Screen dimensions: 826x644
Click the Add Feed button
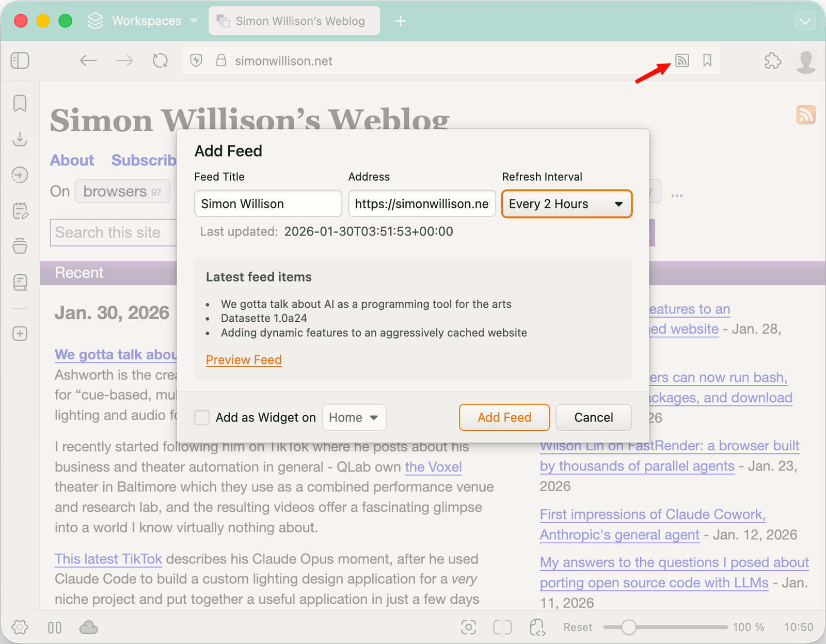point(504,417)
